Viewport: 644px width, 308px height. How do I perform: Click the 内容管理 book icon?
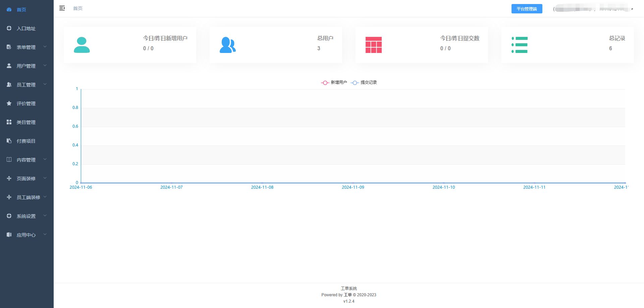pos(9,160)
